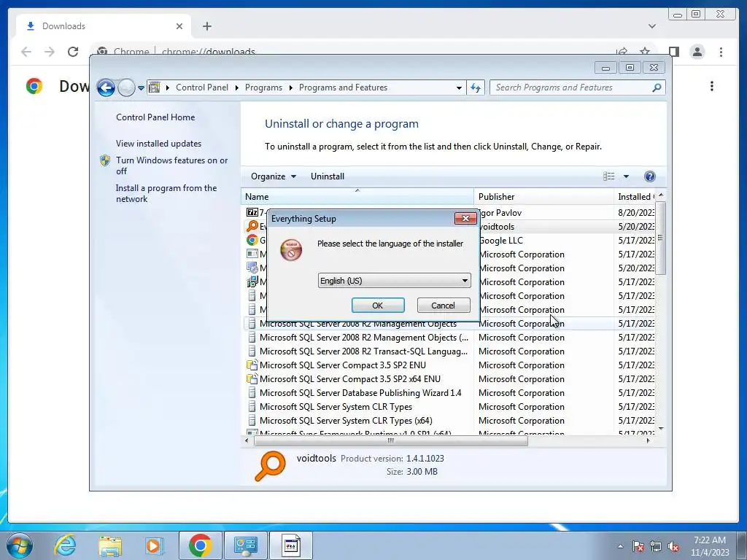Image resolution: width=747 pixels, height=560 pixels.
Task: Launch Internet Explorer from taskbar
Action: click(65, 545)
